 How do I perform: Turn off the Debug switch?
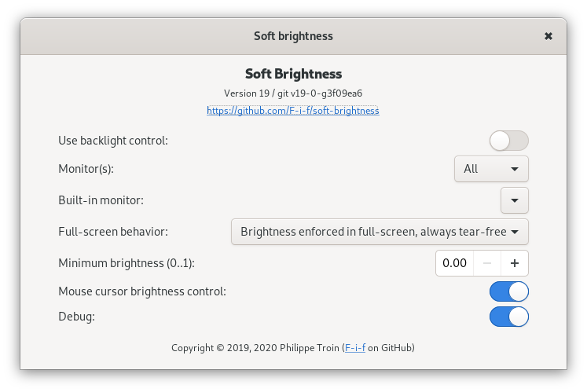point(508,317)
